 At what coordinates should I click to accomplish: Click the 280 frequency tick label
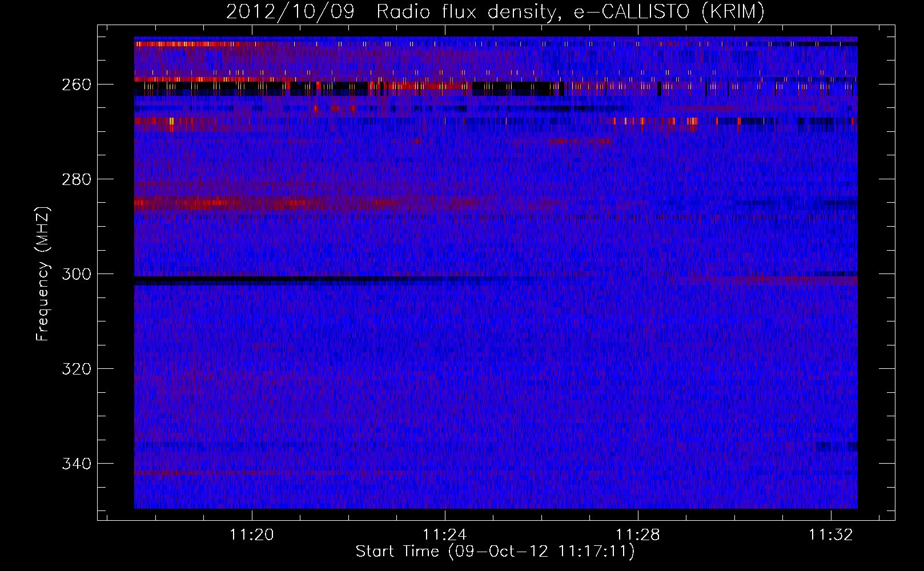click(x=77, y=179)
